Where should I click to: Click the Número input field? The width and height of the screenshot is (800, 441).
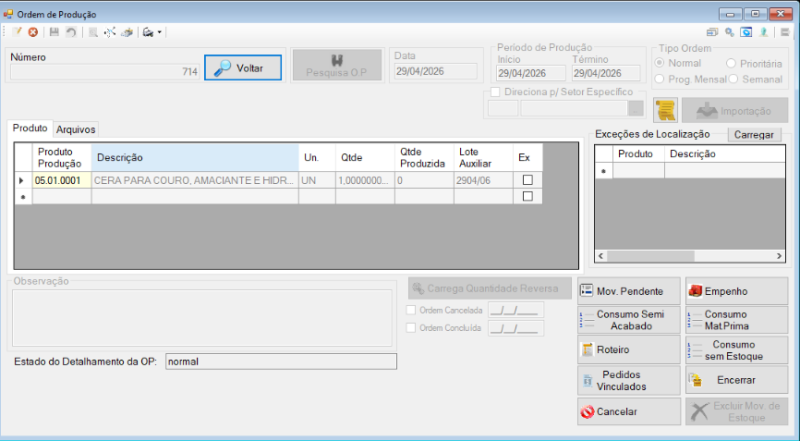(105, 71)
